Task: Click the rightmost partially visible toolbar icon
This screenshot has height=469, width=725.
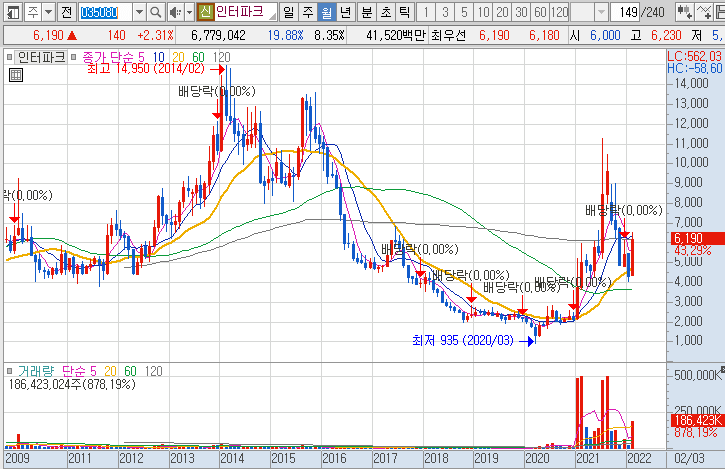Action: click(x=719, y=12)
